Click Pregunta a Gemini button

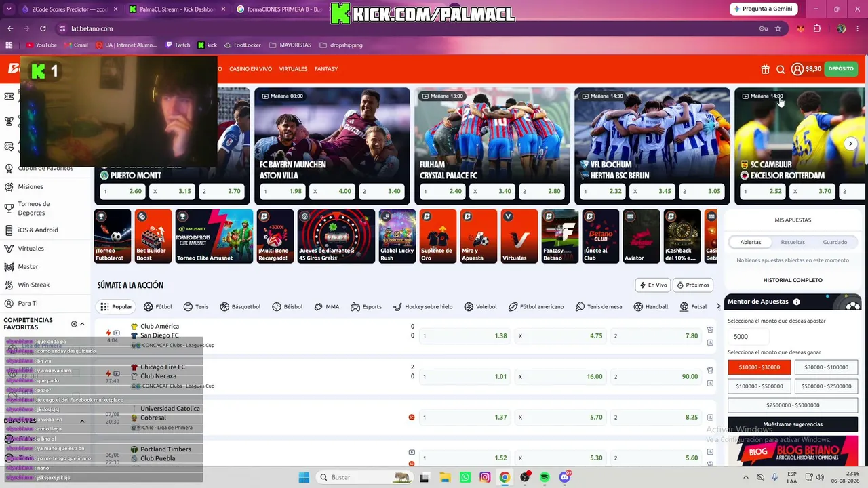763,9
